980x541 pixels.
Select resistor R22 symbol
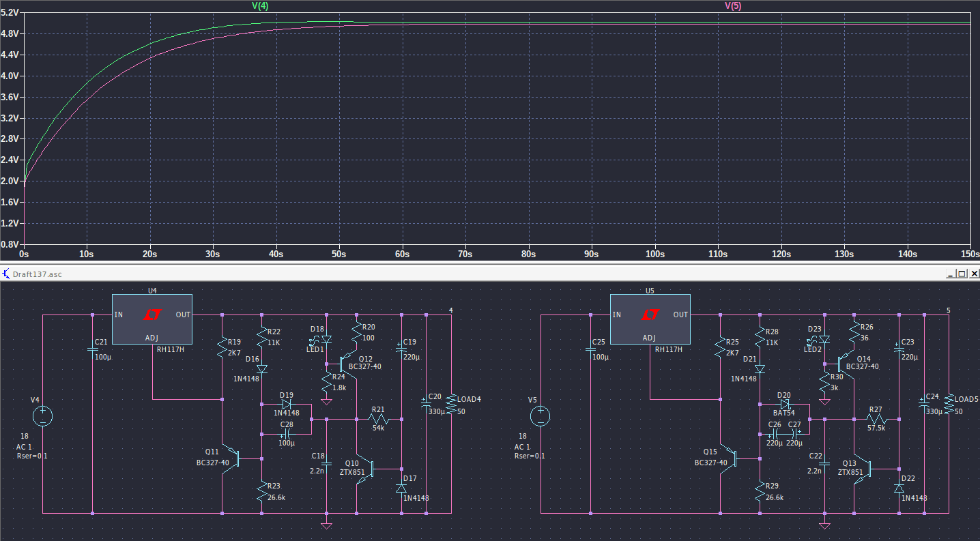click(x=262, y=338)
